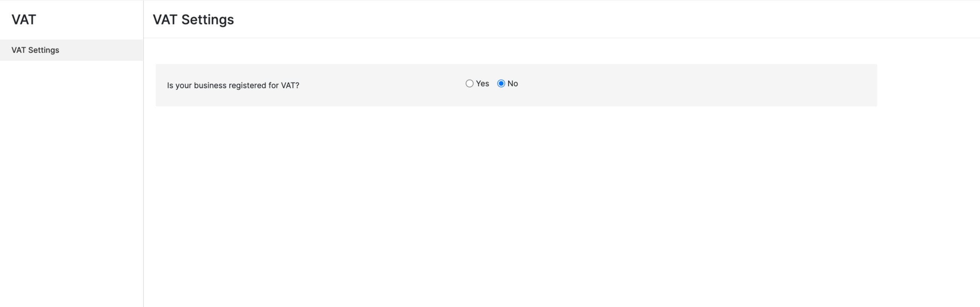Click the word "VAT" in the page title

(165, 20)
